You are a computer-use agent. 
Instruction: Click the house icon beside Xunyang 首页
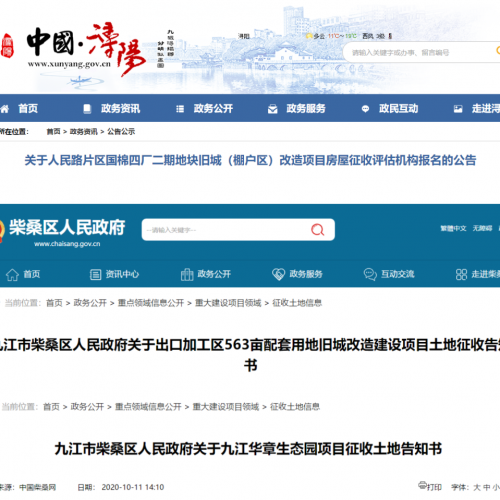pos(4,109)
